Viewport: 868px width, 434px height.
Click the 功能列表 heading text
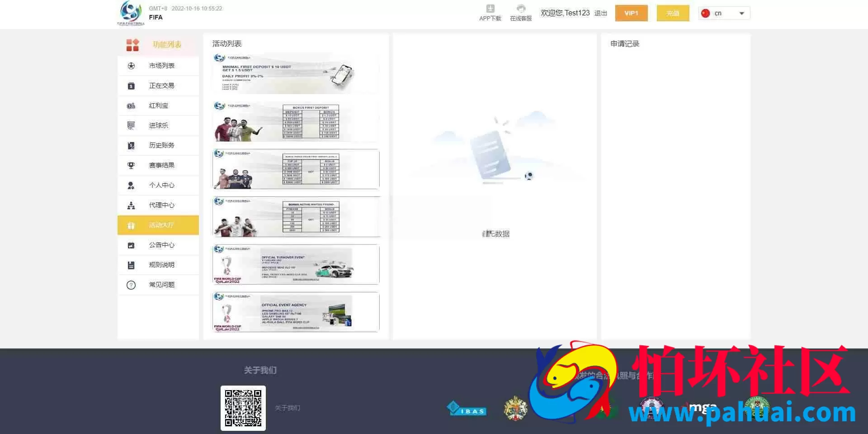click(167, 45)
